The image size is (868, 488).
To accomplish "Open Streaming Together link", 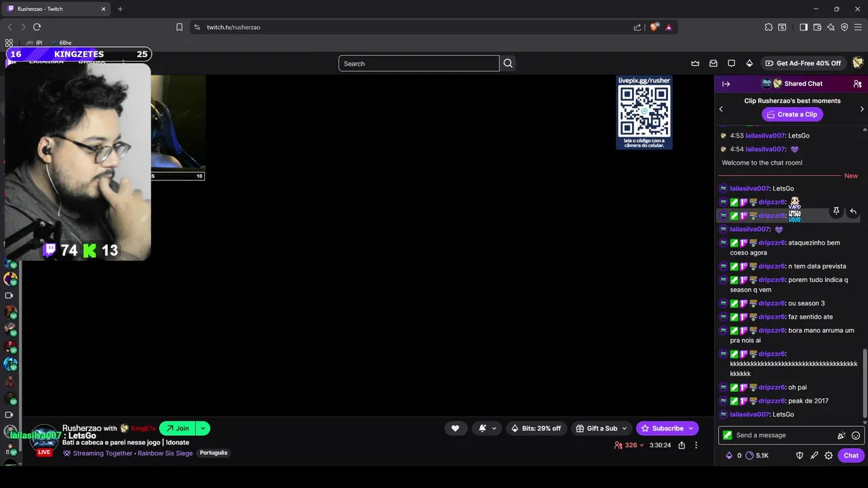I will (103, 453).
